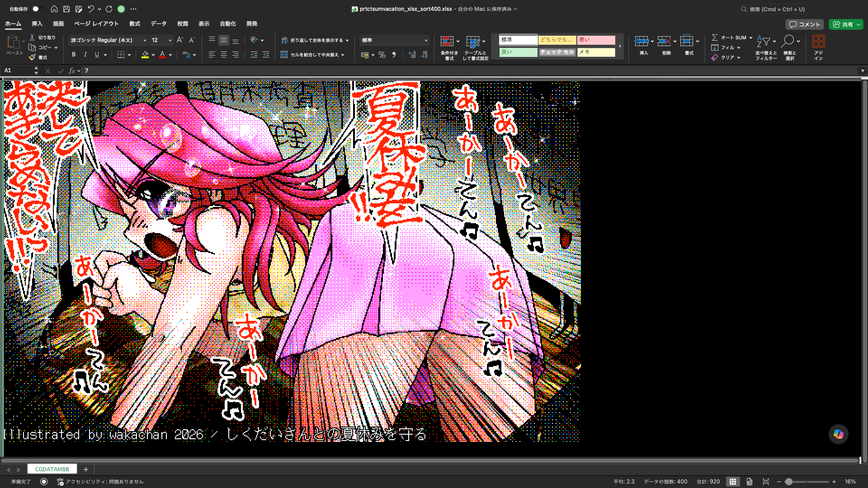Add a new sheet with plus button
The width and height of the screenshot is (868, 488).
tap(86, 469)
